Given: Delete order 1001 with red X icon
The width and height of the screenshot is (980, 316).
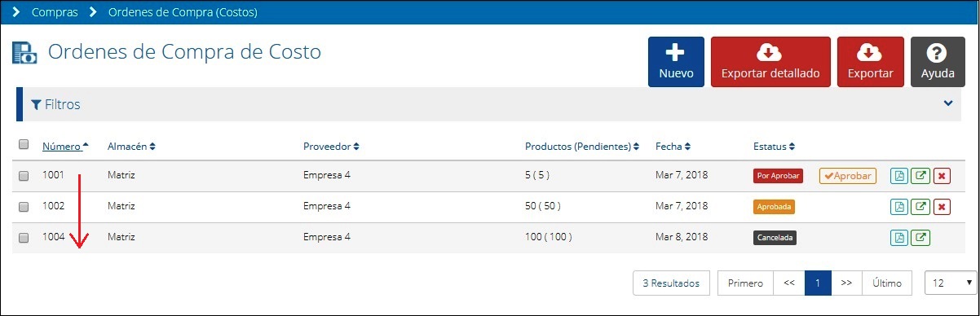Looking at the screenshot, I should point(942,176).
